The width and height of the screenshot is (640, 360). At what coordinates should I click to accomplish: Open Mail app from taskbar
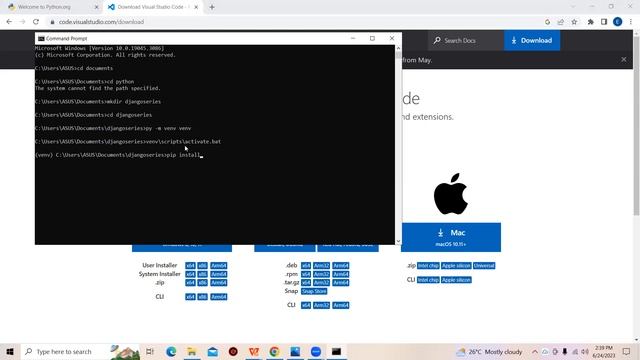[x=213, y=351]
